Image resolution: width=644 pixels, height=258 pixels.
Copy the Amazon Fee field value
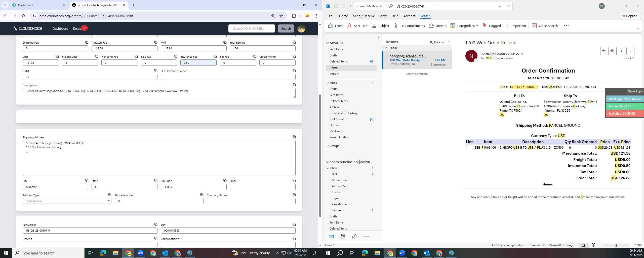pyautogui.click(x=156, y=42)
